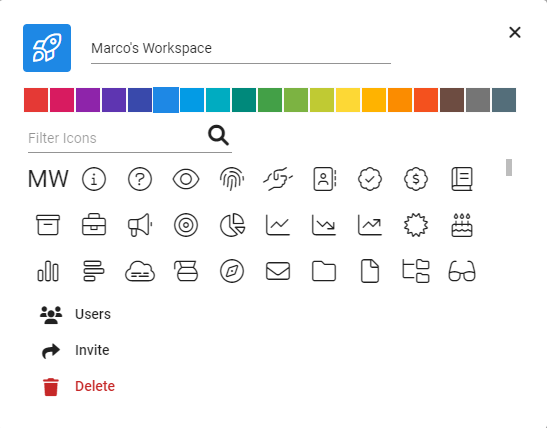Choose the briefcase icon
Viewport: 547px width, 428px height.
pos(94,225)
